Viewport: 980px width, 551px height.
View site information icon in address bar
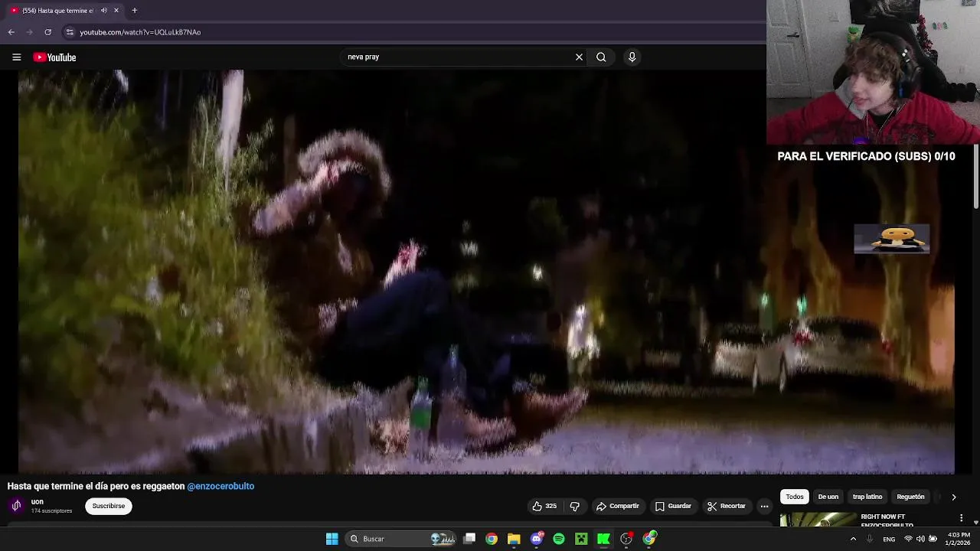(70, 32)
